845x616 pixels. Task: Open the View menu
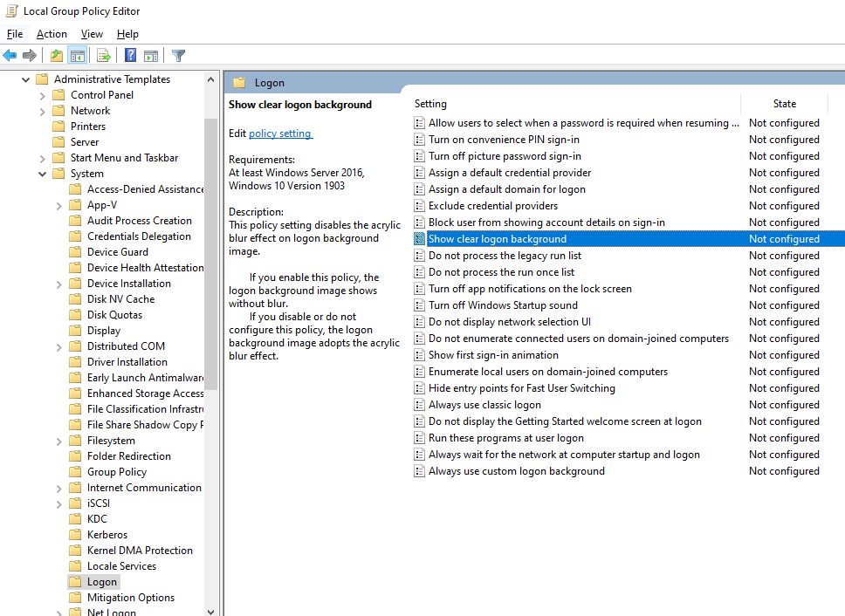pos(92,34)
